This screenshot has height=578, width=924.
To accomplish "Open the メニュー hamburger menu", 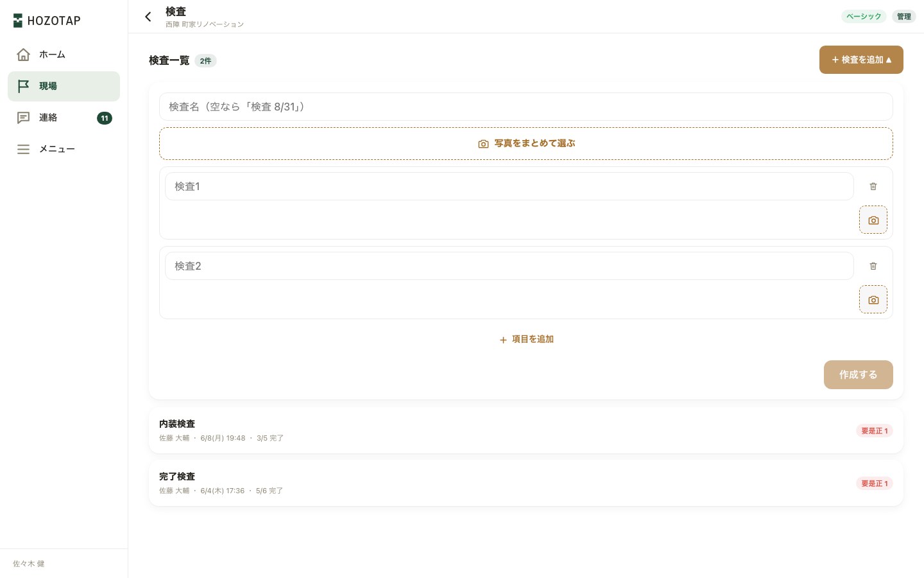I will click(64, 149).
